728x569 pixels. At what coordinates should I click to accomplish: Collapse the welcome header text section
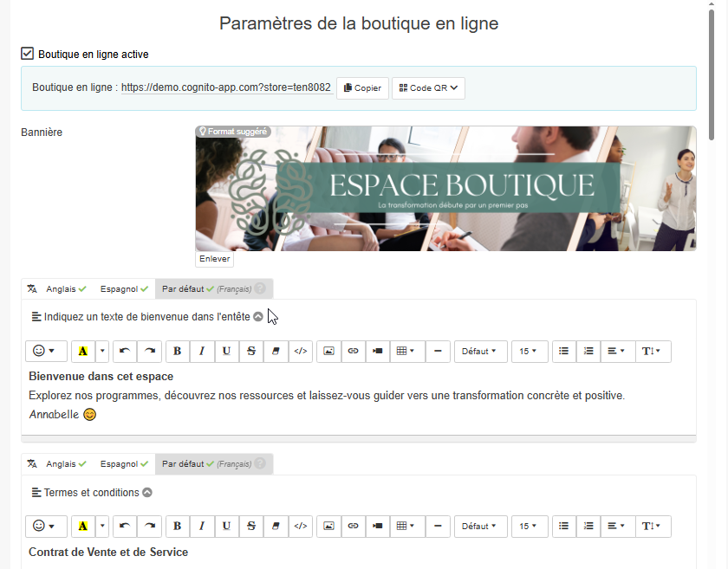pyautogui.click(x=257, y=316)
